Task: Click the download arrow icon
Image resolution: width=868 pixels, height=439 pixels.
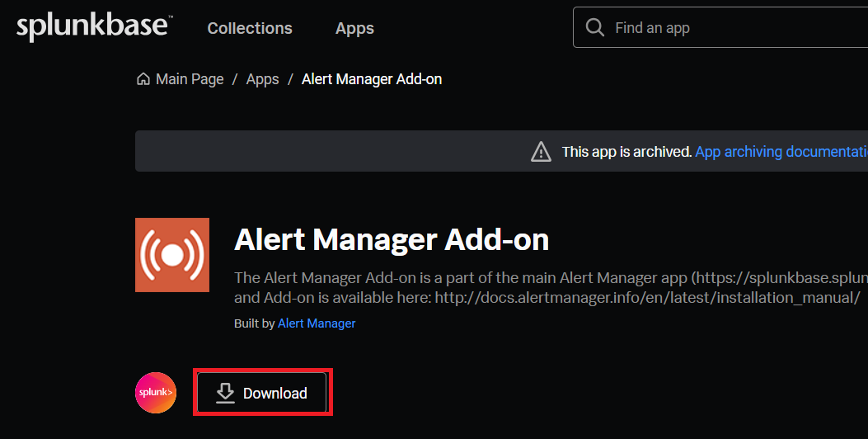Action: (225, 394)
